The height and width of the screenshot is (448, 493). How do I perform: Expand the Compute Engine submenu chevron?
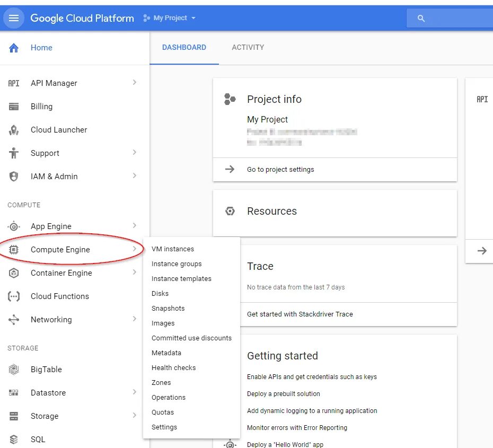(135, 249)
